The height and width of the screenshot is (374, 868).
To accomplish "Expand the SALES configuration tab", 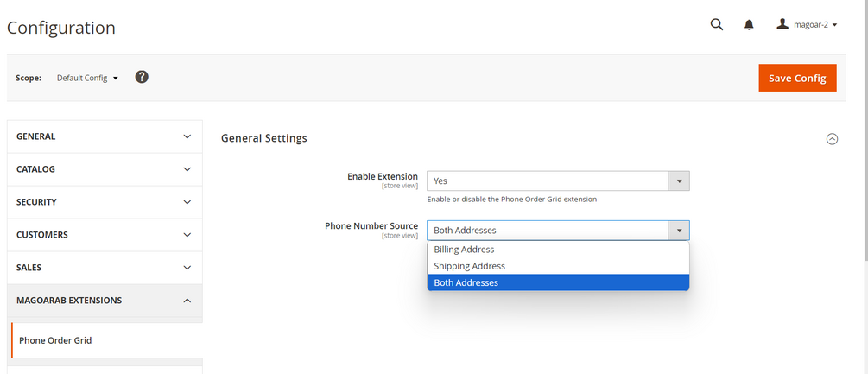I will (105, 268).
